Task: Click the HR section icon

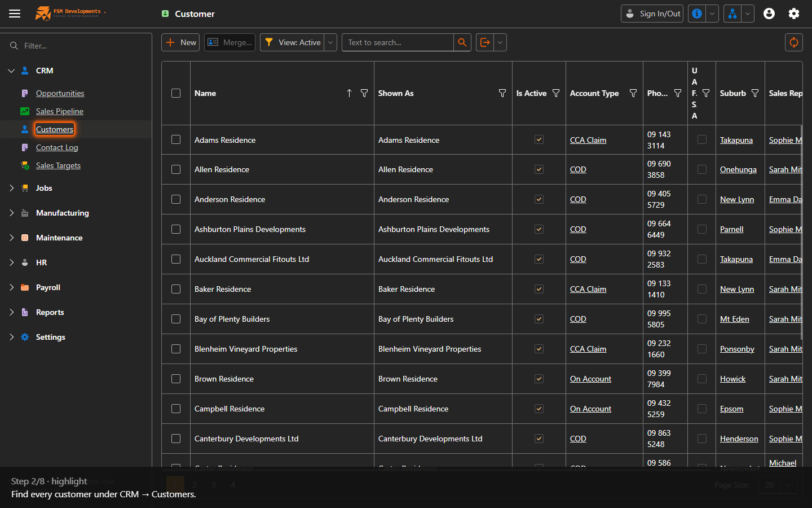Action: click(x=25, y=262)
